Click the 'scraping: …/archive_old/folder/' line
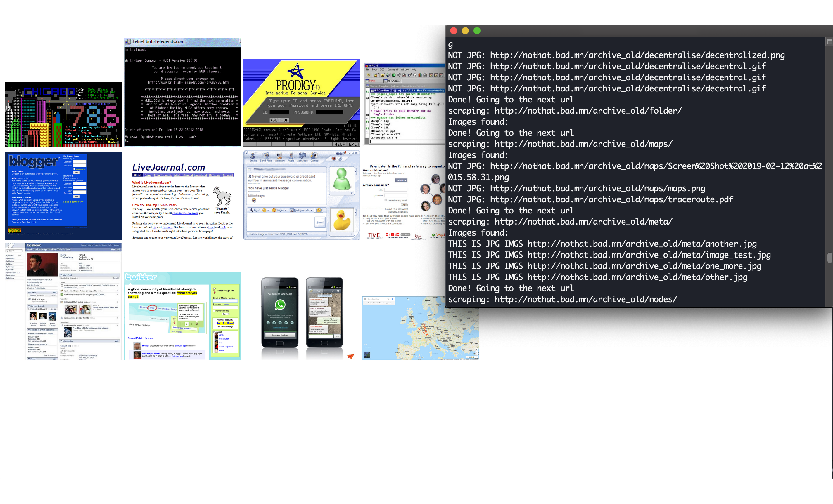This screenshot has width=833, height=504. tap(565, 110)
